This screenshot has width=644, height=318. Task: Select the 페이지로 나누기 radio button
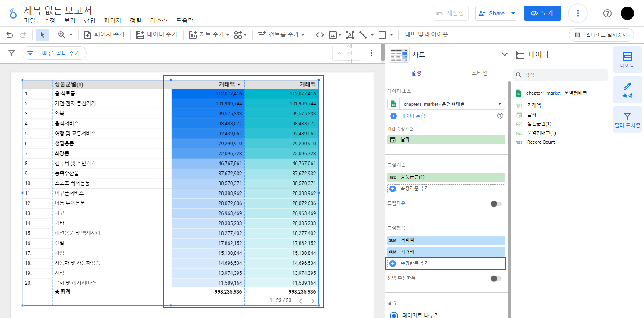click(394, 315)
